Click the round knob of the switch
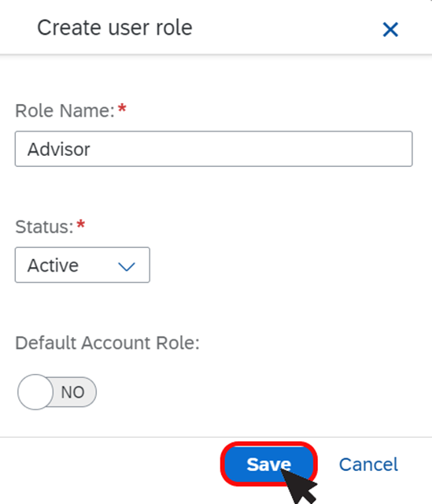Image resolution: width=432 pixels, height=504 pixels. (35, 392)
